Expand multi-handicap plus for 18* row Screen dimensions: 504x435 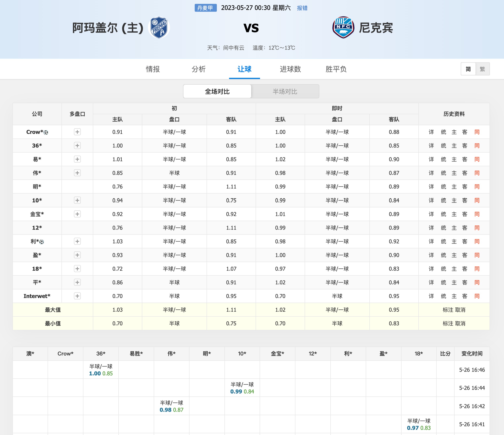pyautogui.click(x=77, y=269)
